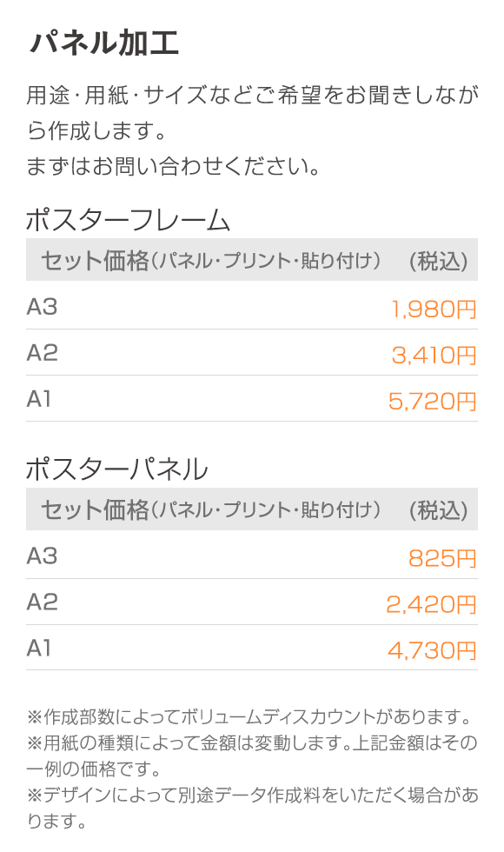This screenshot has width=504, height=852.
Task: Click the パネル加工 heading
Action: point(103,43)
